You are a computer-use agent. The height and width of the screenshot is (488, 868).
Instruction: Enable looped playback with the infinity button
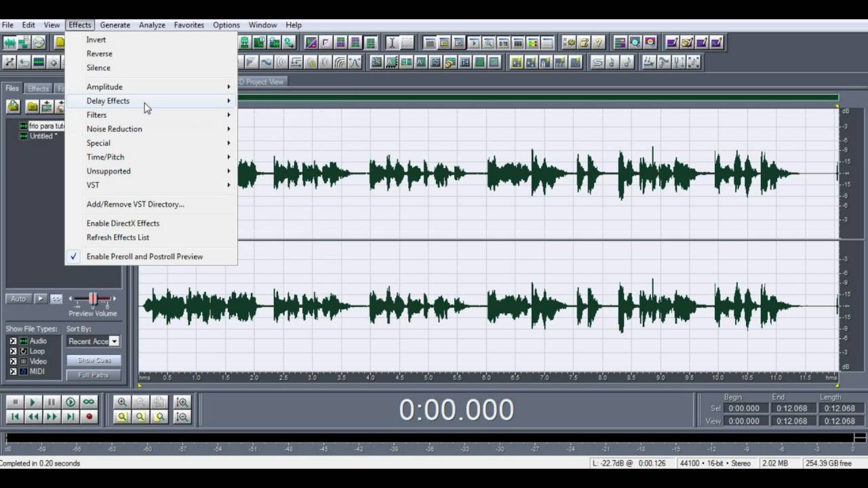pyautogui.click(x=89, y=403)
